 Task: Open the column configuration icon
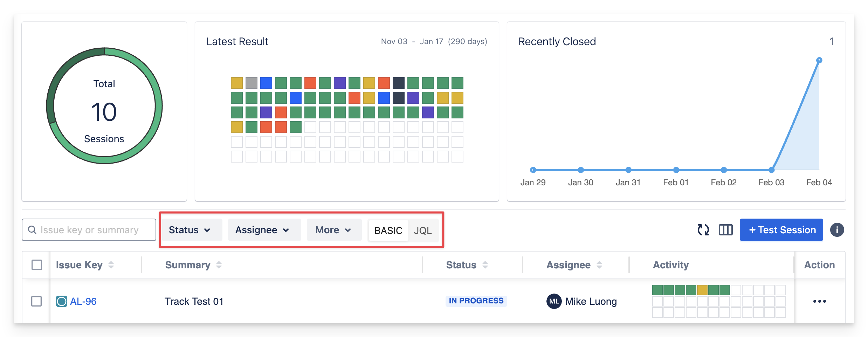click(x=725, y=230)
